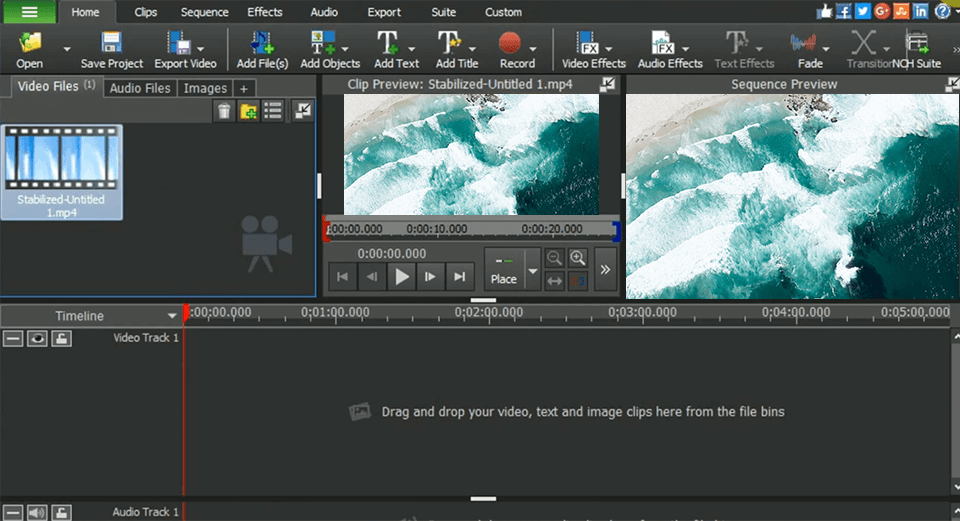Image resolution: width=960 pixels, height=521 pixels.
Task: Toggle Video Track 1 visibility eye
Action: click(37, 338)
